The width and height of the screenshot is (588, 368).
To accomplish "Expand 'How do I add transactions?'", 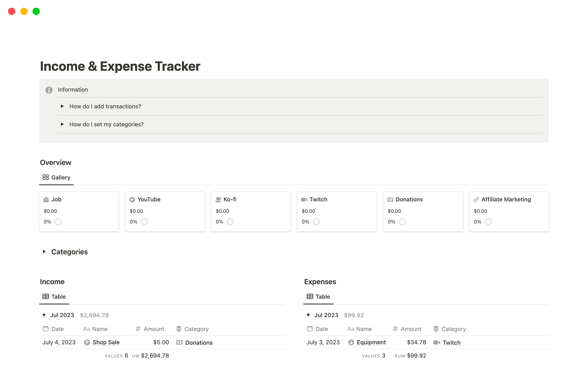I will click(x=62, y=106).
